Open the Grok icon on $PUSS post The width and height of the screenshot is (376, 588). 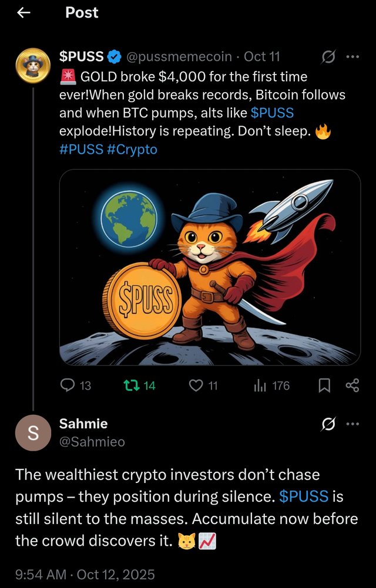pos(330,57)
